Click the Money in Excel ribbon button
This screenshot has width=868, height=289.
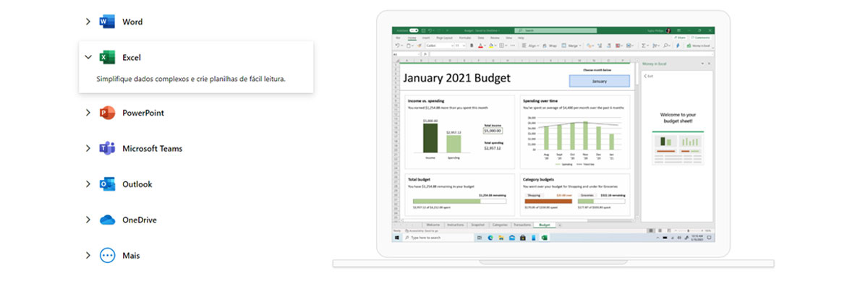coord(697,46)
